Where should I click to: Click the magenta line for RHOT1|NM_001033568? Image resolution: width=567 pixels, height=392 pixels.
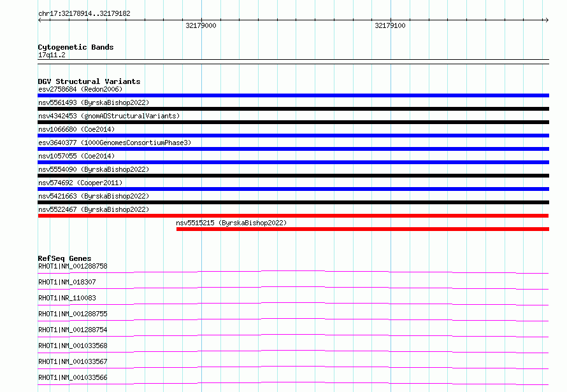(x=293, y=351)
